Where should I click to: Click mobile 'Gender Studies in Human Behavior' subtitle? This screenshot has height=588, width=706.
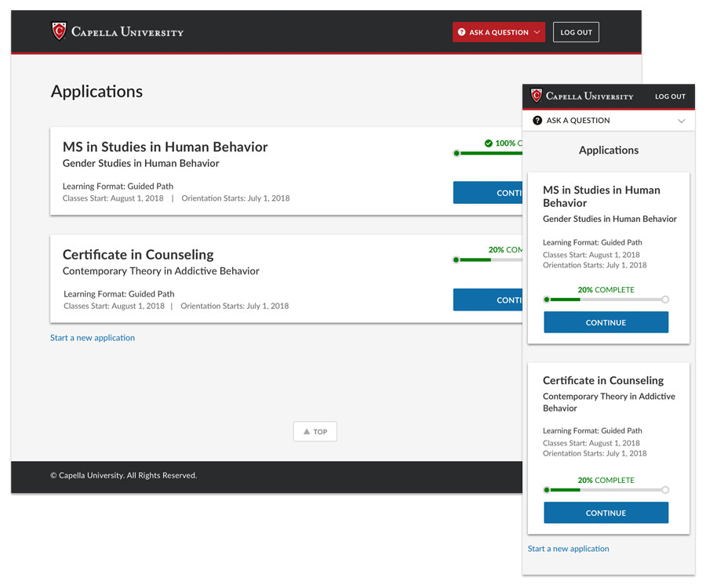tap(610, 219)
